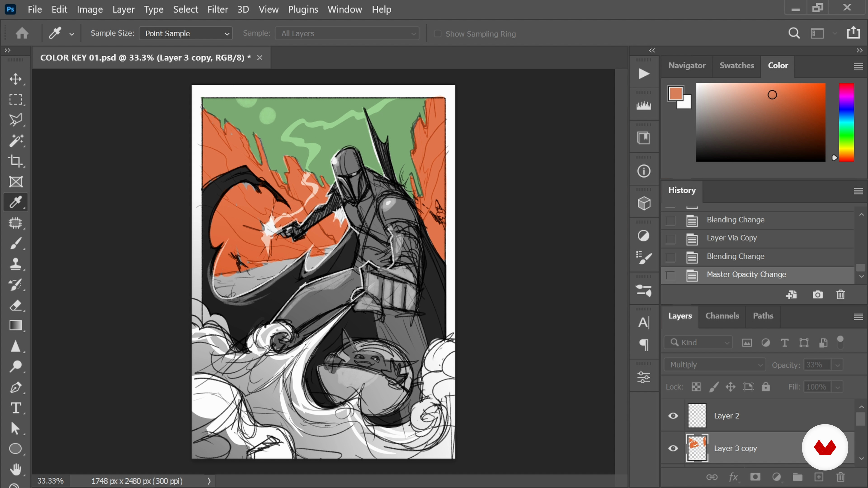Select the Rectangular Marquee tool
The image size is (868, 488).
16,100
